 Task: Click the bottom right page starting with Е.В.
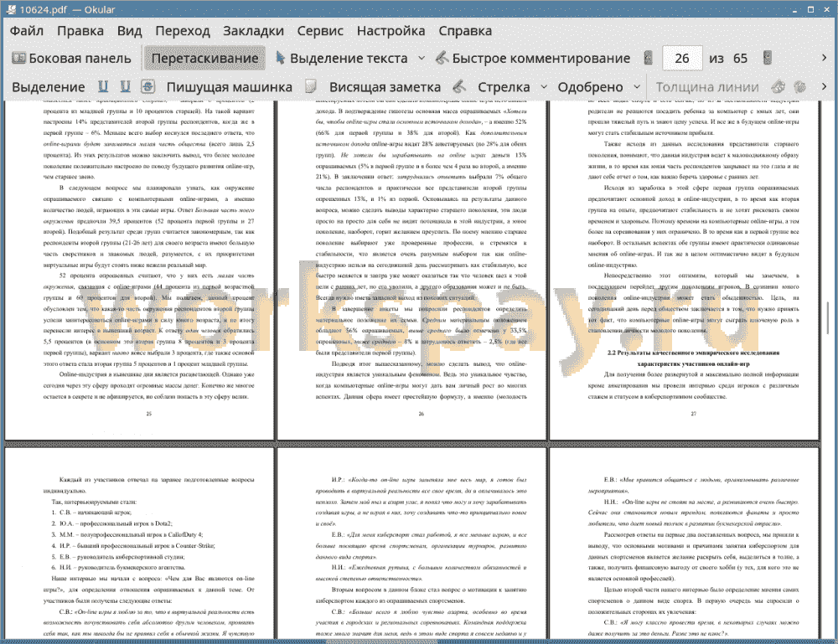(685, 544)
